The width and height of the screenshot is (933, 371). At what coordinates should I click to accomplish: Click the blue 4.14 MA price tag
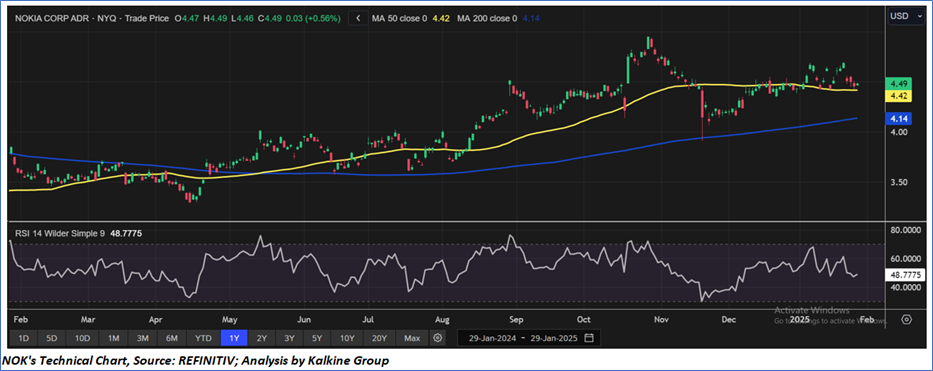(898, 118)
